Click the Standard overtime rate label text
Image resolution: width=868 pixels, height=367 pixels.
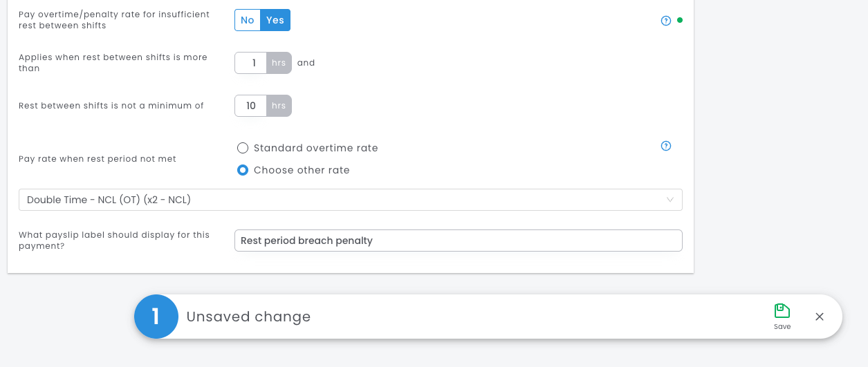[x=316, y=148]
